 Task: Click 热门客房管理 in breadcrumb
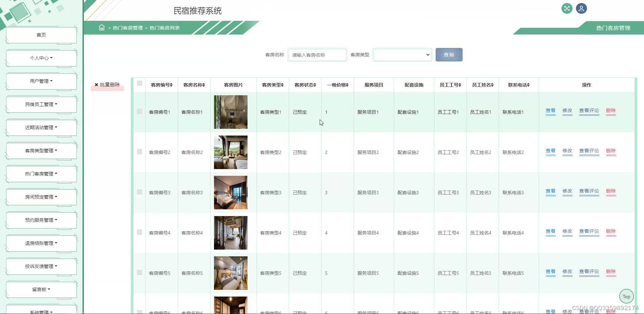(128, 28)
